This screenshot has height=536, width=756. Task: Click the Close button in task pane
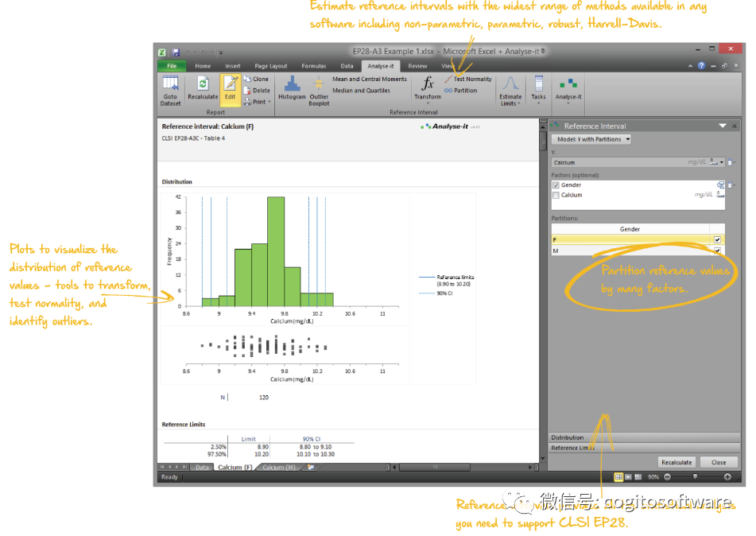coord(719,462)
